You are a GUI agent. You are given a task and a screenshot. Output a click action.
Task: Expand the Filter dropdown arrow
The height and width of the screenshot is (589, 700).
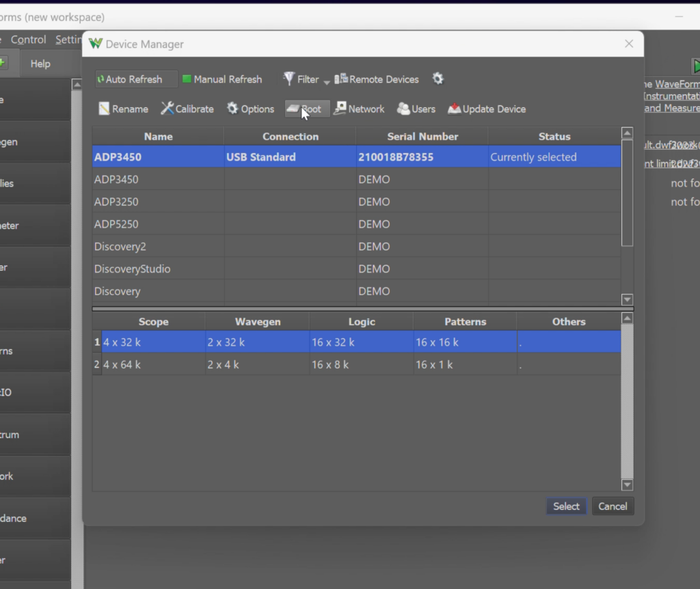326,82
